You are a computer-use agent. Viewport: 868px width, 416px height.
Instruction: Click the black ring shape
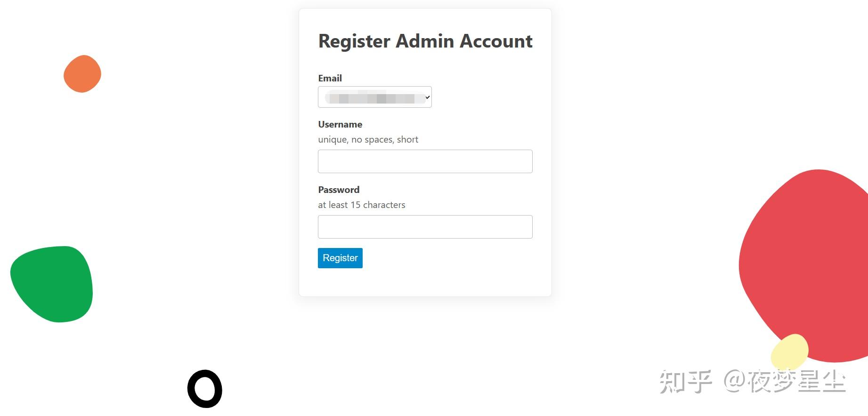pyautogui.click(x=205, y=389)
